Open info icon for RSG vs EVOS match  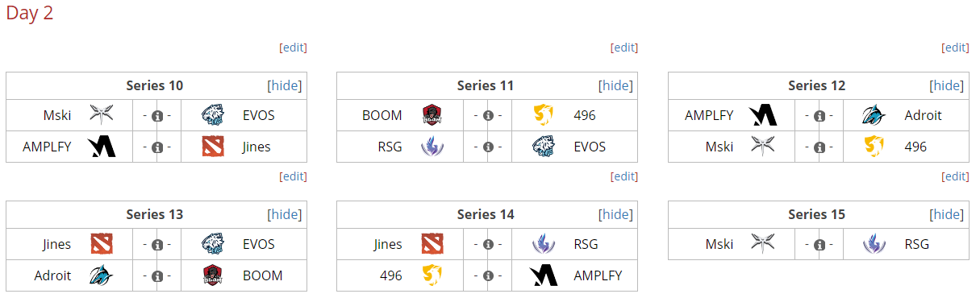(488, 148)
